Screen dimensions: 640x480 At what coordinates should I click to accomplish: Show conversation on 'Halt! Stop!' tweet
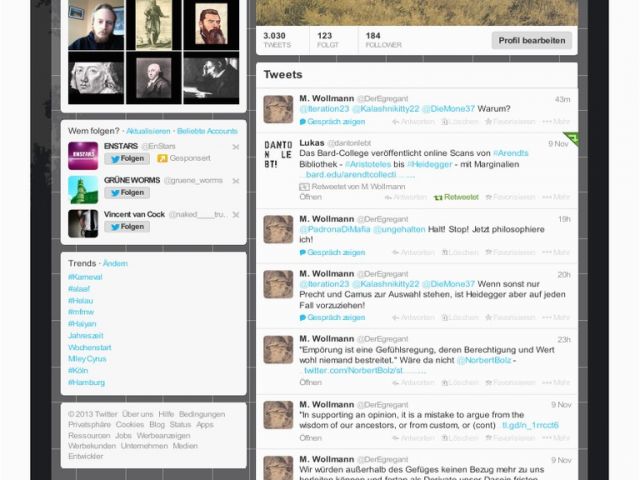[332, 253]
